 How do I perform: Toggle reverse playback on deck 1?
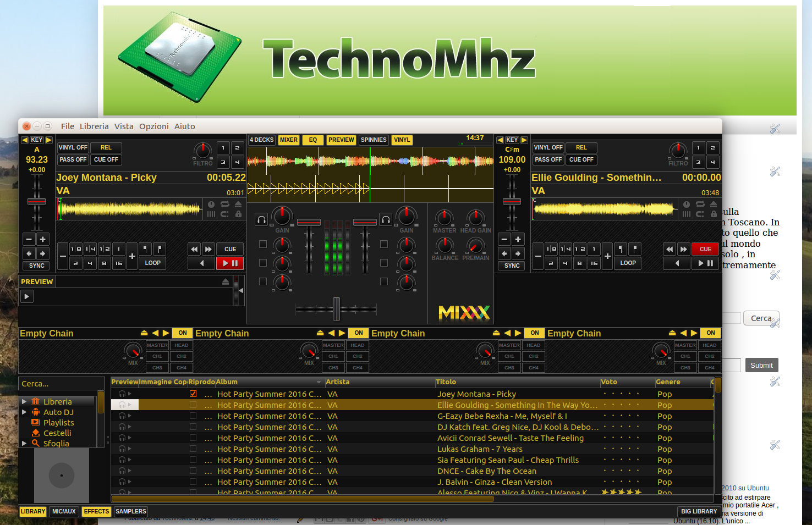(x=201, y=263)
